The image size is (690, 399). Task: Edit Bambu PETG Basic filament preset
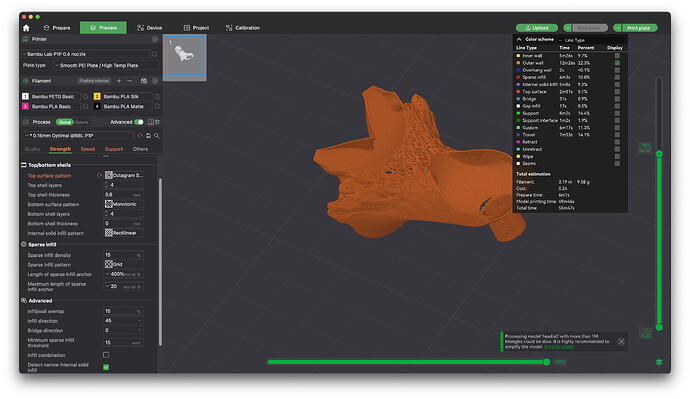[85, 96]
